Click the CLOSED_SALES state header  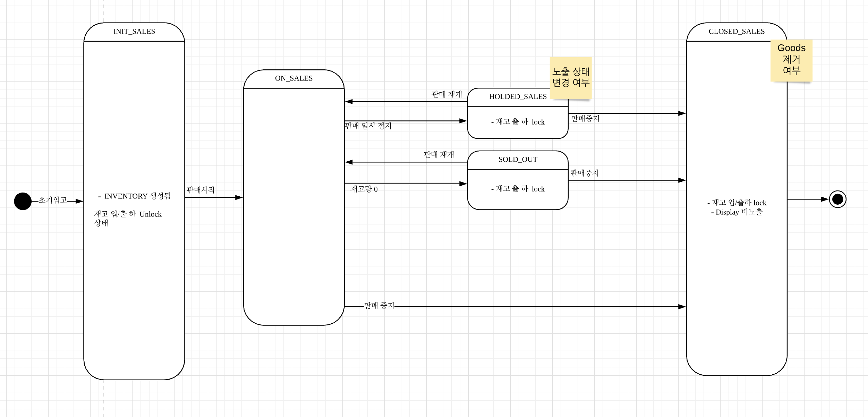[736, 32]
